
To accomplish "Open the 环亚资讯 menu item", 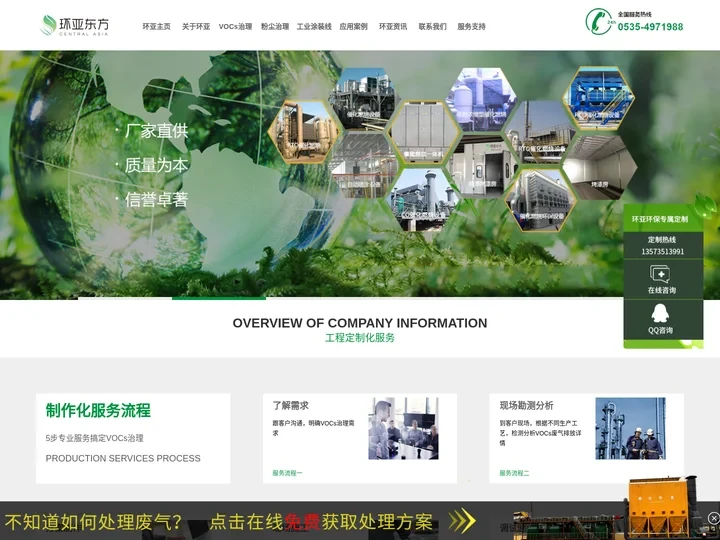I will click(x=393, y=27).
